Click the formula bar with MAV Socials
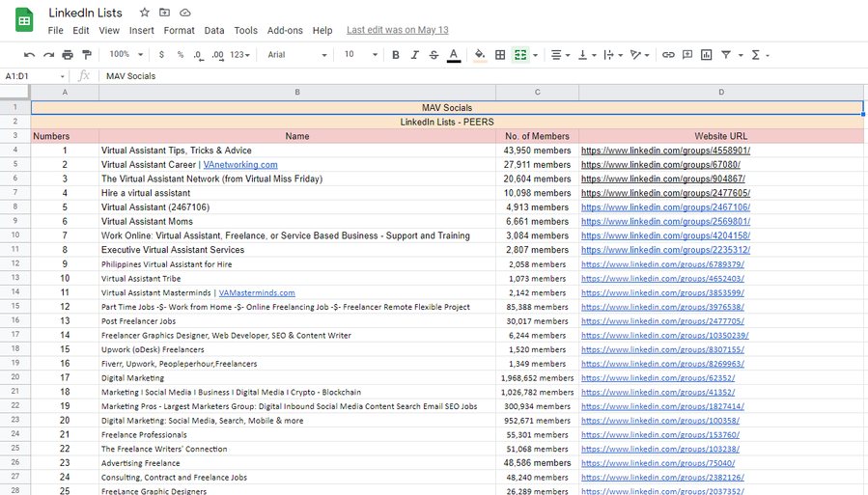The width and height of the screenshot is (868, 495). 482,76
